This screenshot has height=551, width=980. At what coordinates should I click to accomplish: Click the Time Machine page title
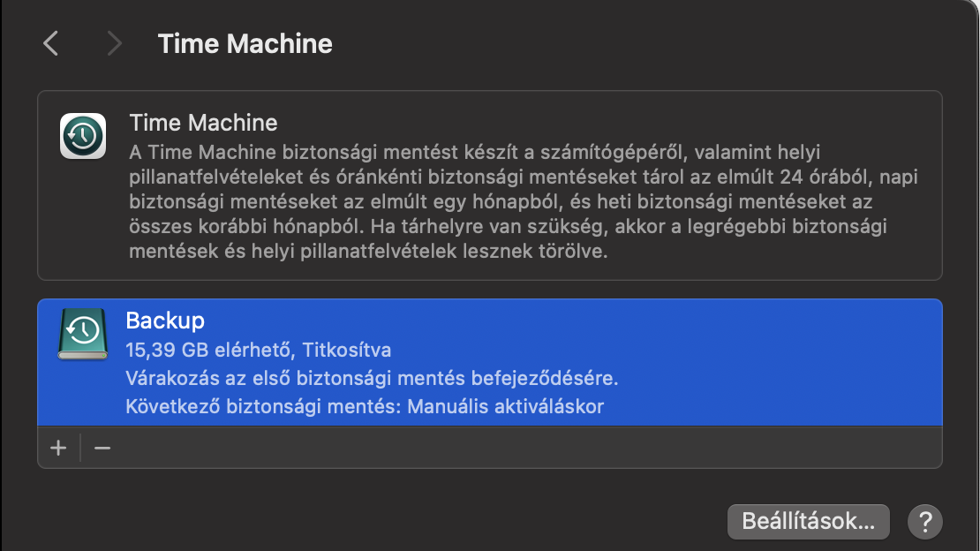click(x=245, y=44)
